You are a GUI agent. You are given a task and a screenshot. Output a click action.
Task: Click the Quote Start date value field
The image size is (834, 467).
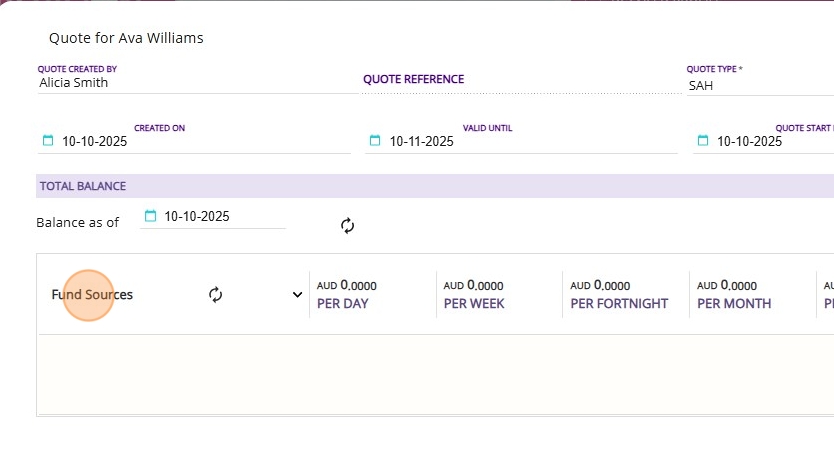tap(750, 142)
